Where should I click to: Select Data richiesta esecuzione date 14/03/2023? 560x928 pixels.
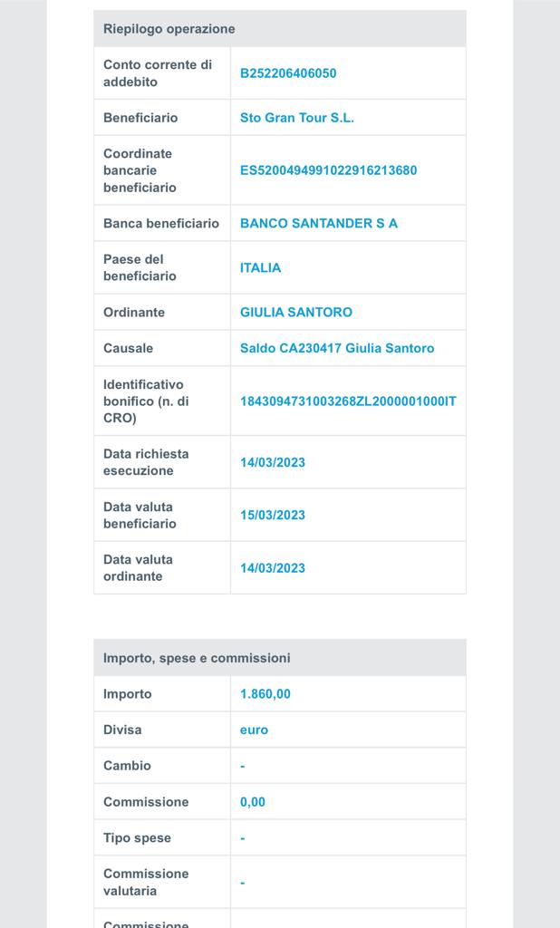[x=273, y=462]
